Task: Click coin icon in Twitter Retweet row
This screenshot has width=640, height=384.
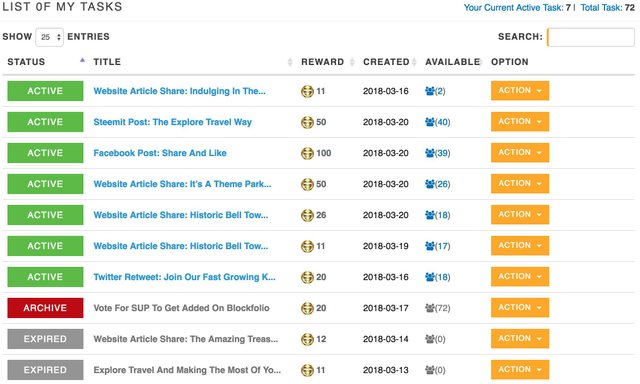Action: click(x=307, y=277)
